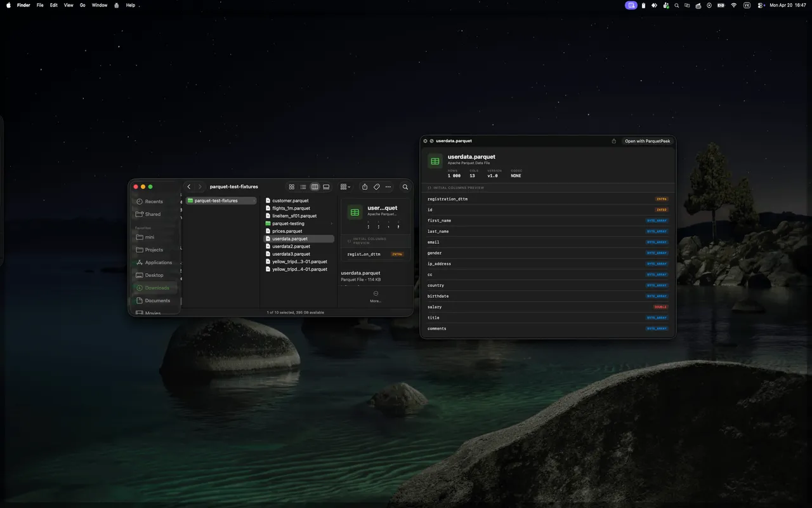The width and height of the screenshot is (812, 508).
Task: Open the Go menu
Action: pos(82,5)
